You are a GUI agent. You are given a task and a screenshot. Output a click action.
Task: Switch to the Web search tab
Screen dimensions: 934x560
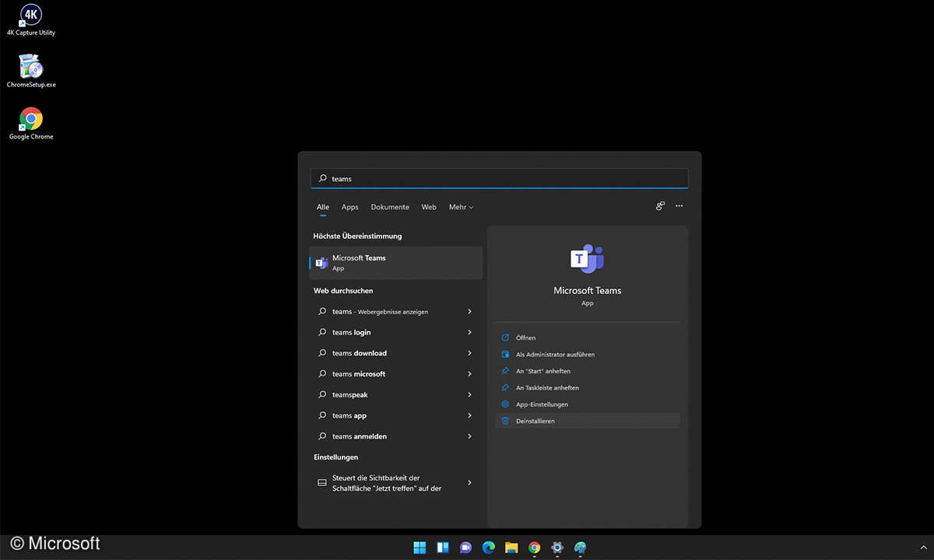coord(429,207)
